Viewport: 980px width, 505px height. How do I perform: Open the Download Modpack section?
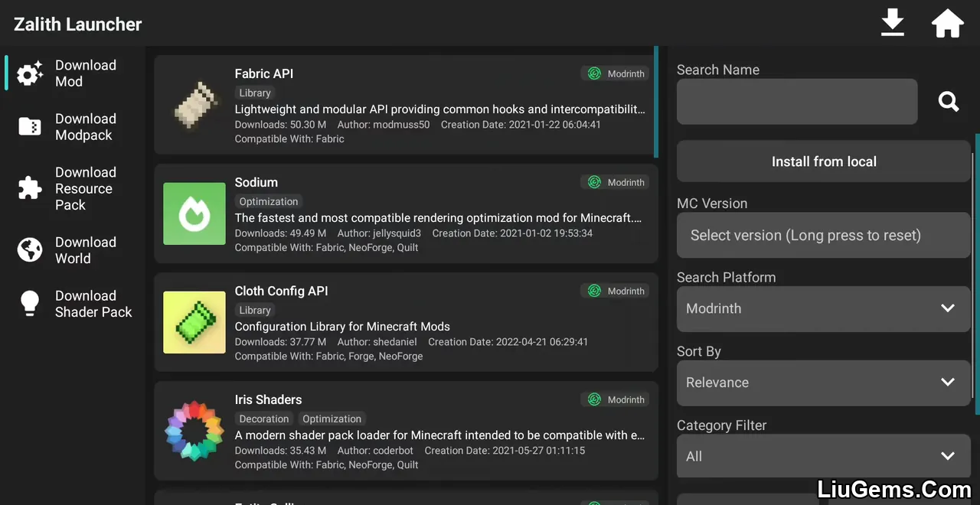click(x=73, y=127)
